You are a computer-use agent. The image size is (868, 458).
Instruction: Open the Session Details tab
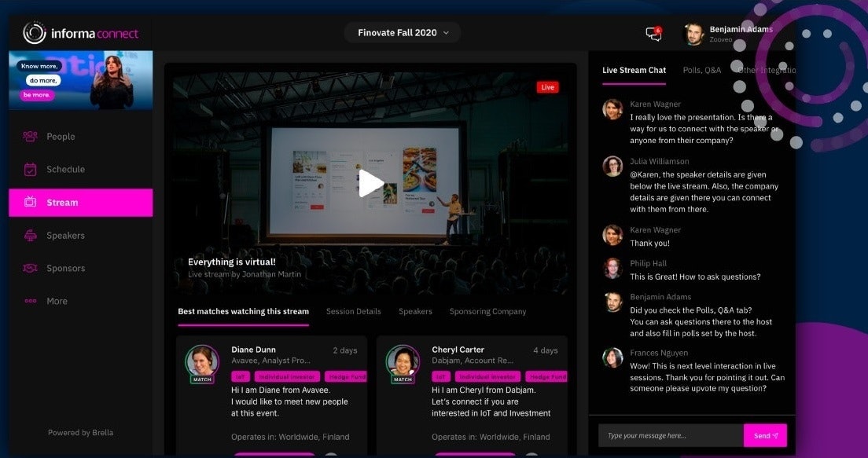tap(353, 311)
